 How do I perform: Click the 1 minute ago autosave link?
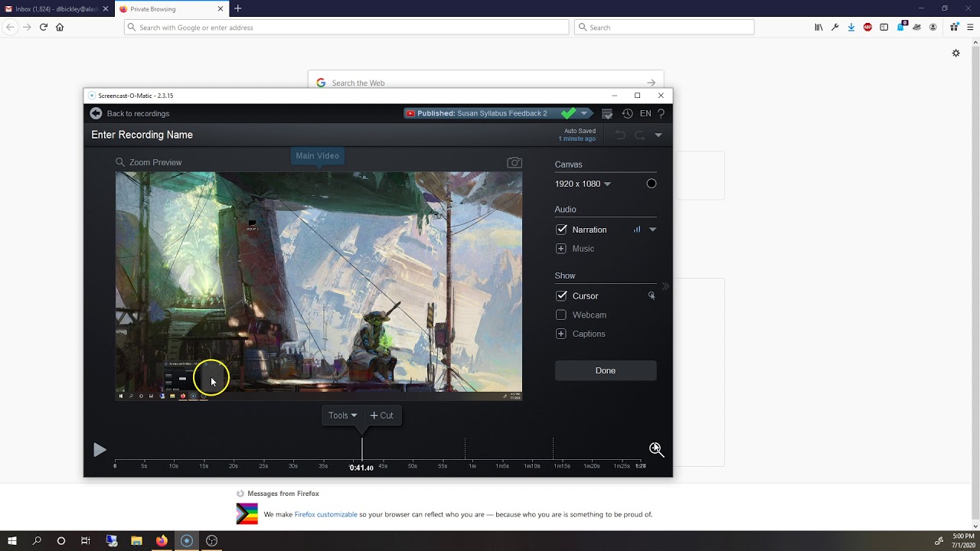point(577,139)
